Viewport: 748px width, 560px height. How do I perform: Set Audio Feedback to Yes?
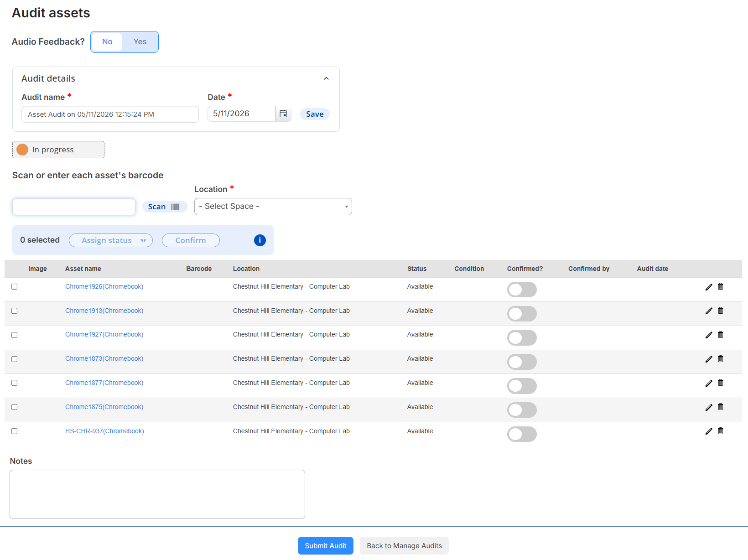pyautogui.click(x=140, y=42)
